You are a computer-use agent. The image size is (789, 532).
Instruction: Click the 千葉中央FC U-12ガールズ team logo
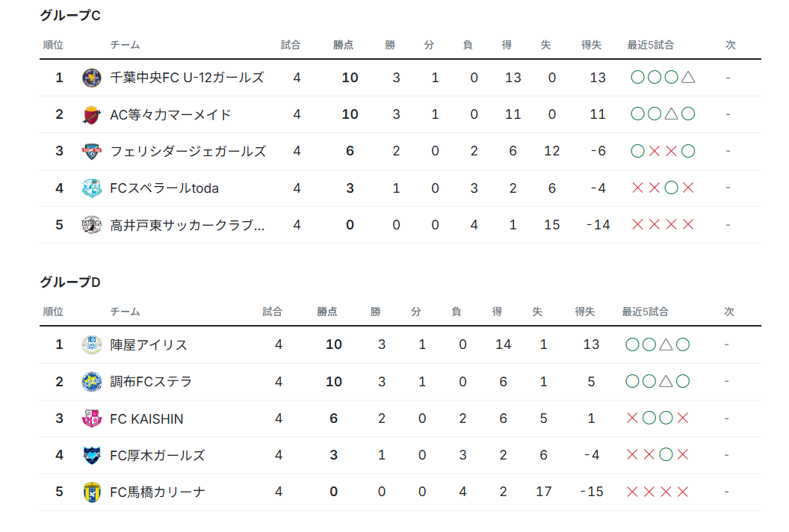[x=92, y=78]
